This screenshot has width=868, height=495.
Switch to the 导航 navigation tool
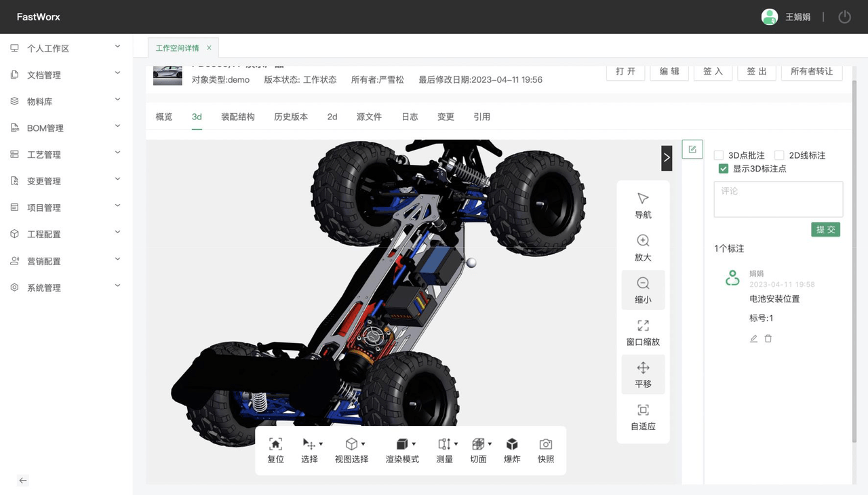tap(642, 205)
